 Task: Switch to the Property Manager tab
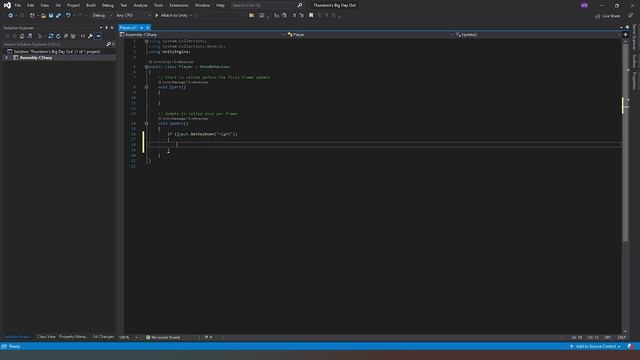73,337
